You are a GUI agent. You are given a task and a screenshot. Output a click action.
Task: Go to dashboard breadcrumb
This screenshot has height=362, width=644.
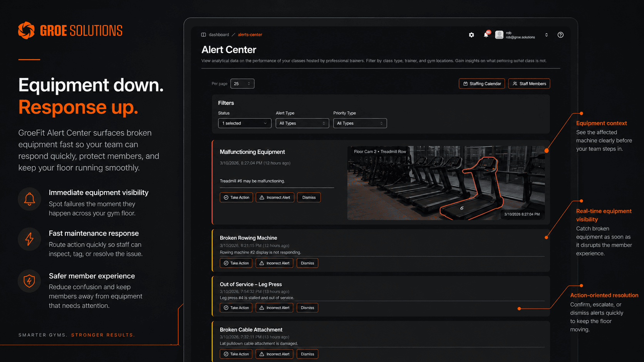tap(219, 35)
